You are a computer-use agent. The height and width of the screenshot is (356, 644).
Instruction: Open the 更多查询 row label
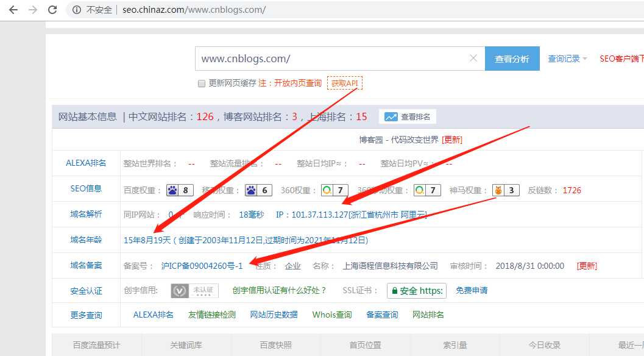tap(86, 315)
